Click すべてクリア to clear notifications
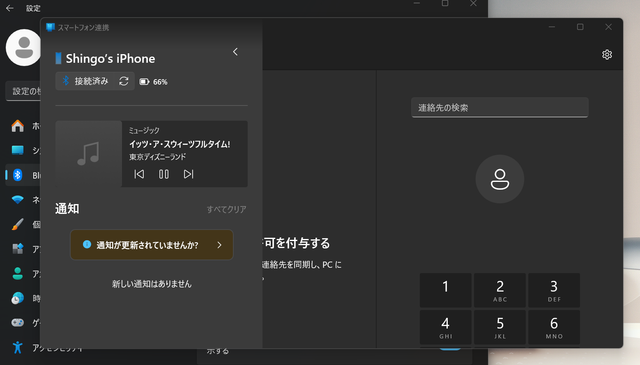This screenshot has width=640, height=365. pyautogui.click(x=227, y=209)
